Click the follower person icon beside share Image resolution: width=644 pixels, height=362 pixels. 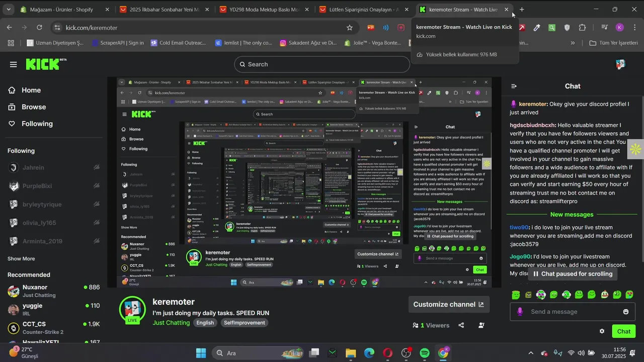coord(481,325)
